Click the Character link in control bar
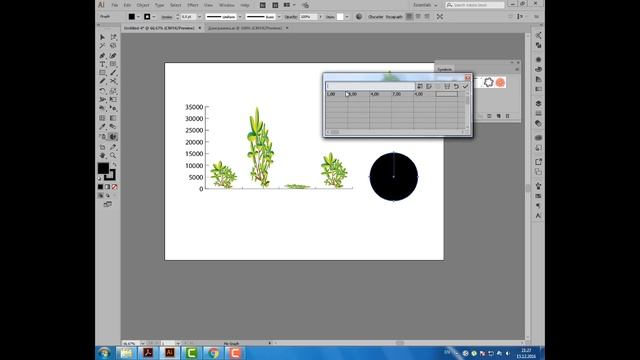 pos(376,17)
